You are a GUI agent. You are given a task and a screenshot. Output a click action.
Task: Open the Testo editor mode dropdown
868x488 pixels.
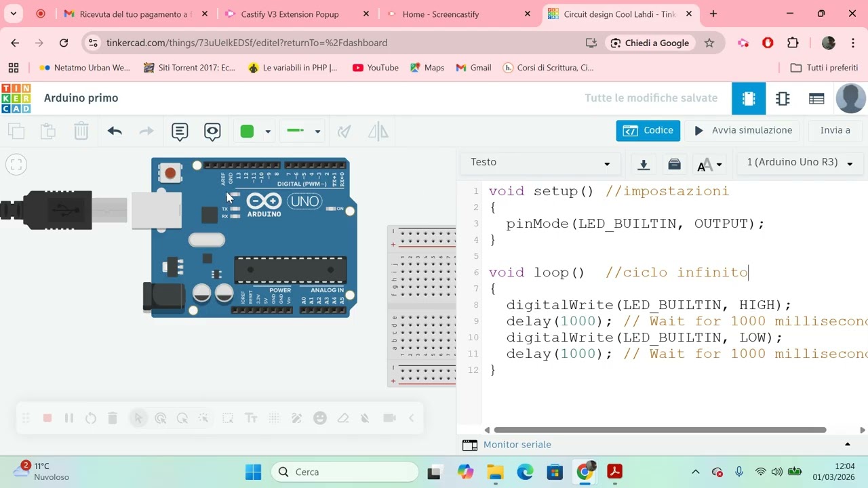(x=540, y=163)
